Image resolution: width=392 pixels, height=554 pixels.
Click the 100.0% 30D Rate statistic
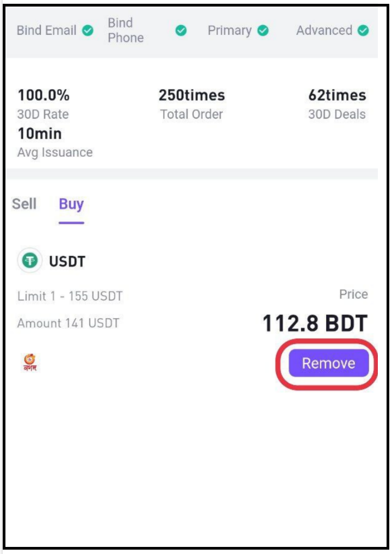point(43,104)
